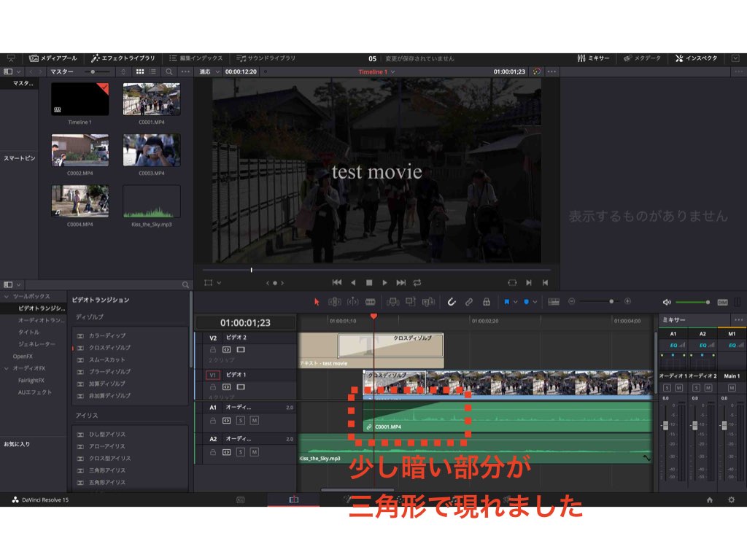The image size is (747, 560).
Task: Collapse the ツールボックス tree
Action: [7, 296]
